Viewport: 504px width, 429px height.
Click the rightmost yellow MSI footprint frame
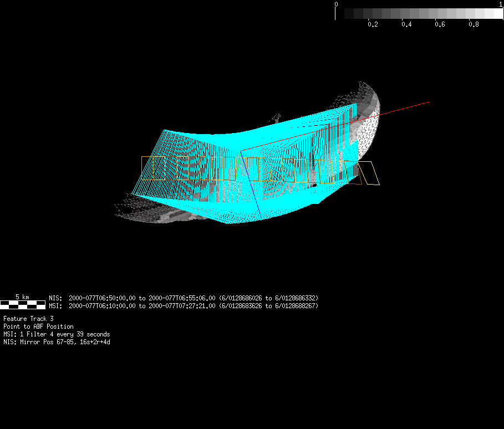(x=370, y=173)
